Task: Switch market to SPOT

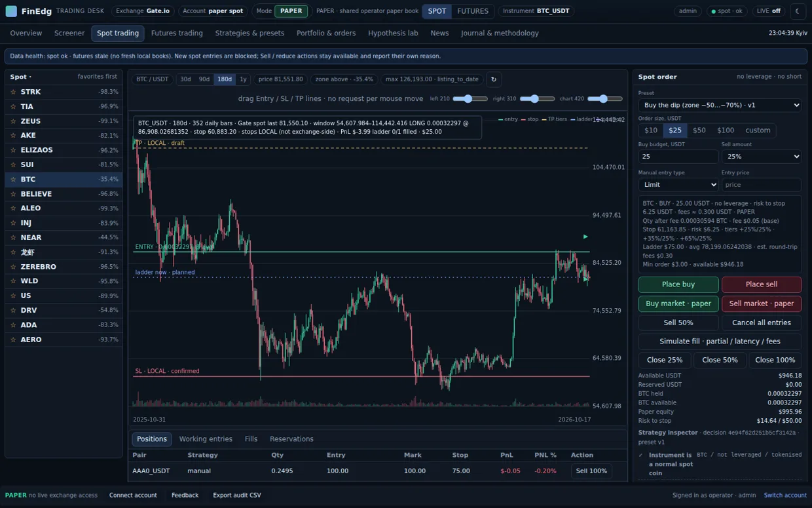Action: coord(437,11)
